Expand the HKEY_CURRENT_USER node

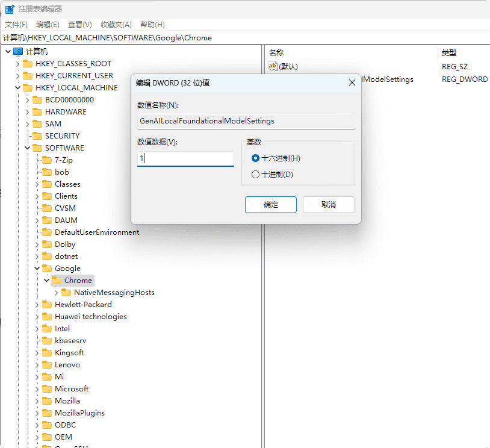click(x=18, y=76)
